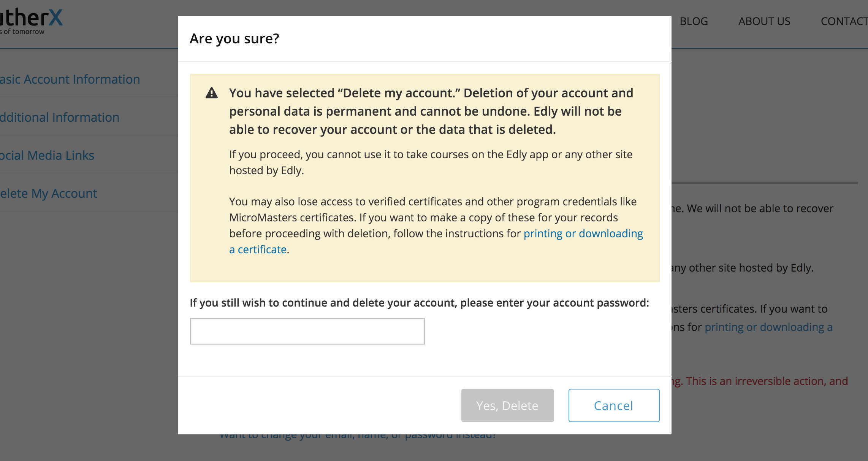868x461 pixels.
Task: Switch to the Additional Information section
Action: click(60, 117)
